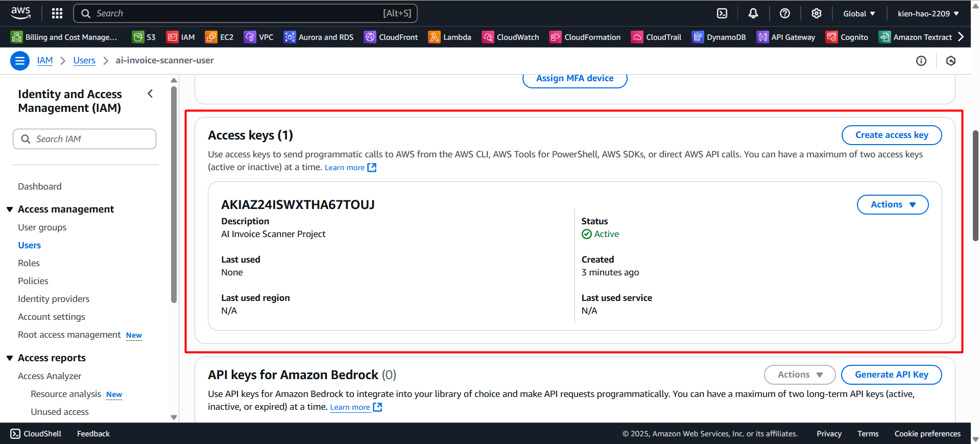
Task: Open Cookie preferences in footer
Action: click(x=927, y=434)
